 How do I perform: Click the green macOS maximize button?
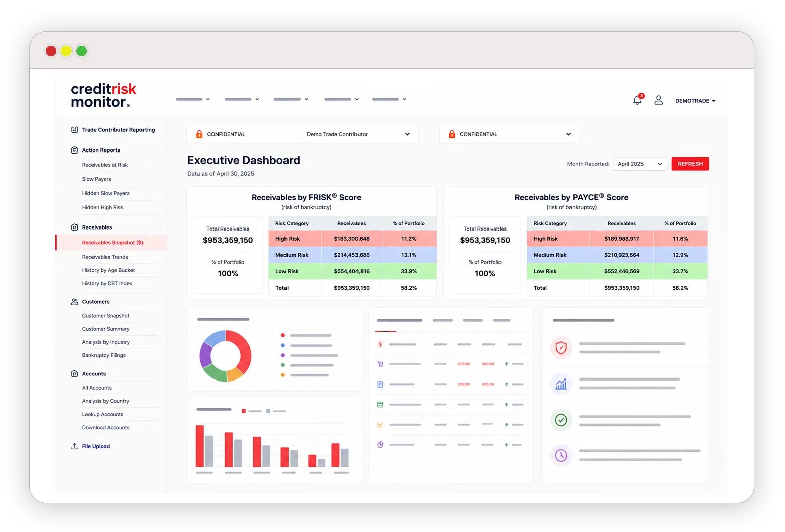81,51
